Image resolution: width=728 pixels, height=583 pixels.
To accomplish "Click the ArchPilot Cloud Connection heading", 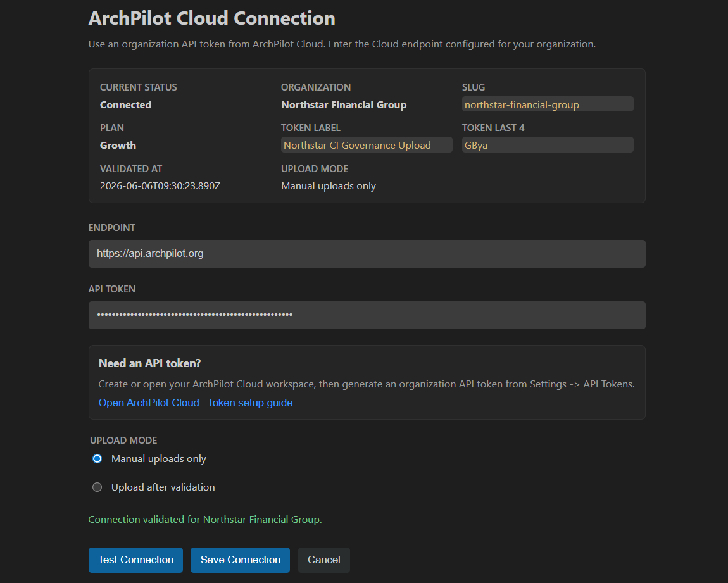I will pos(211,18).
